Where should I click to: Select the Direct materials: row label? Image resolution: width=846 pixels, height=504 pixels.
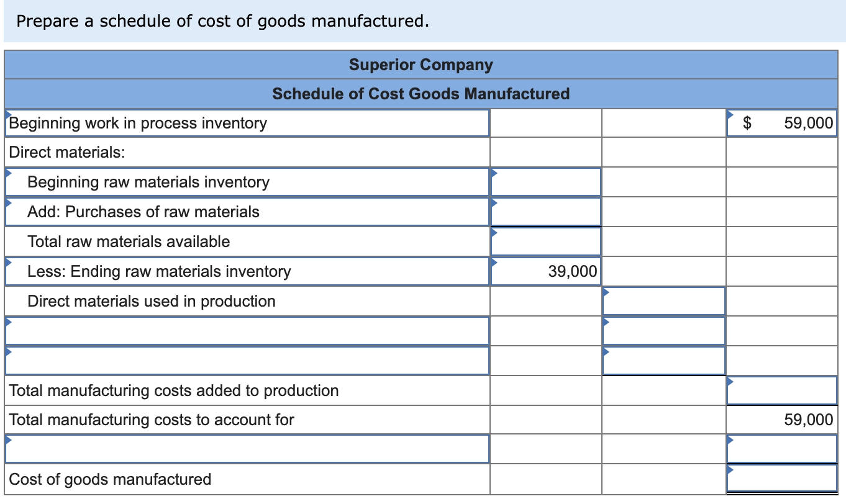pos(67,153)
